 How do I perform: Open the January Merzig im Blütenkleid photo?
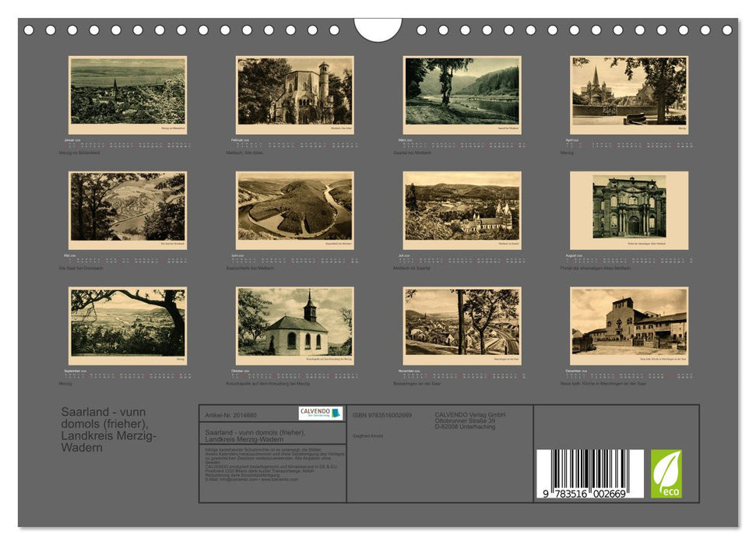[128, 94]
